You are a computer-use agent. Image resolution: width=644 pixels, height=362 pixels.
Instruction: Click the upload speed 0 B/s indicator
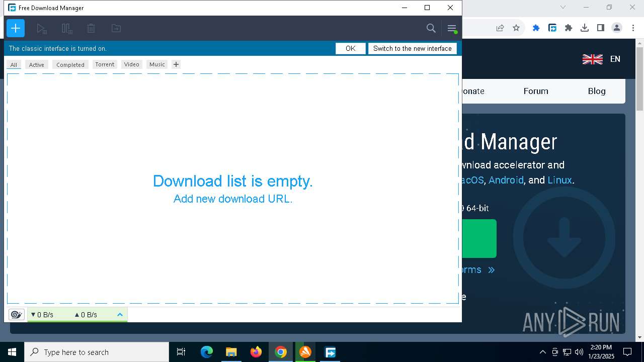click(x=86, y=315)
